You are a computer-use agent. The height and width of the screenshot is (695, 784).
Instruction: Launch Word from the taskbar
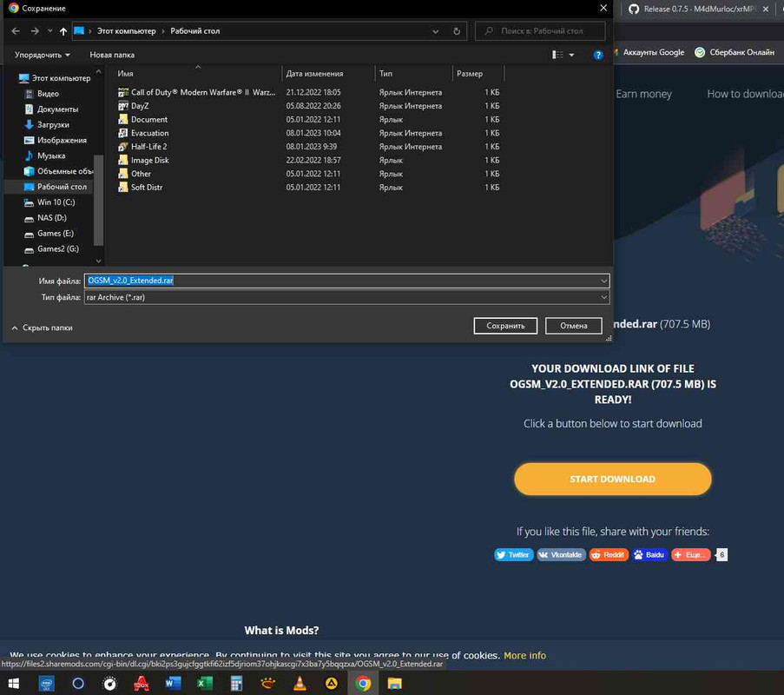pos(173,684)
